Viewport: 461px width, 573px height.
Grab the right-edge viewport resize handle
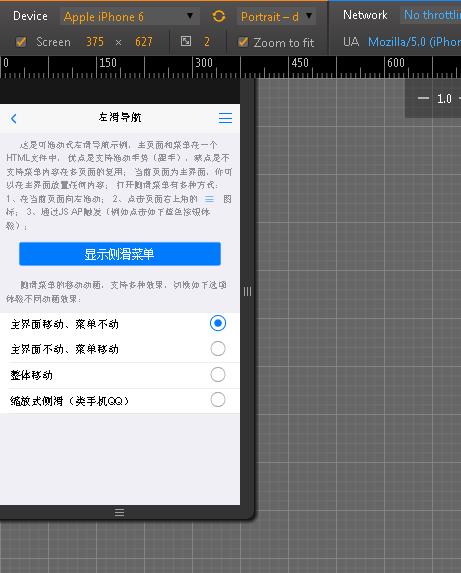[247, 292]
